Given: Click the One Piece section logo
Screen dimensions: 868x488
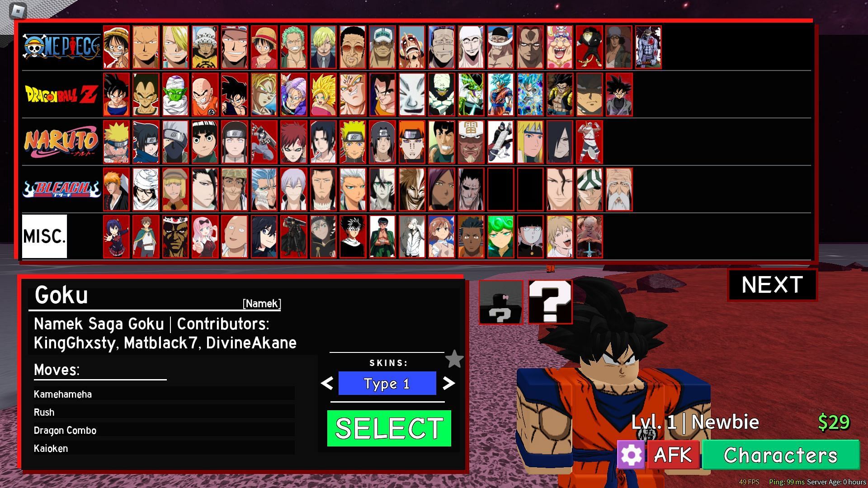Looking at the screenshot, I should click(60, 46).
